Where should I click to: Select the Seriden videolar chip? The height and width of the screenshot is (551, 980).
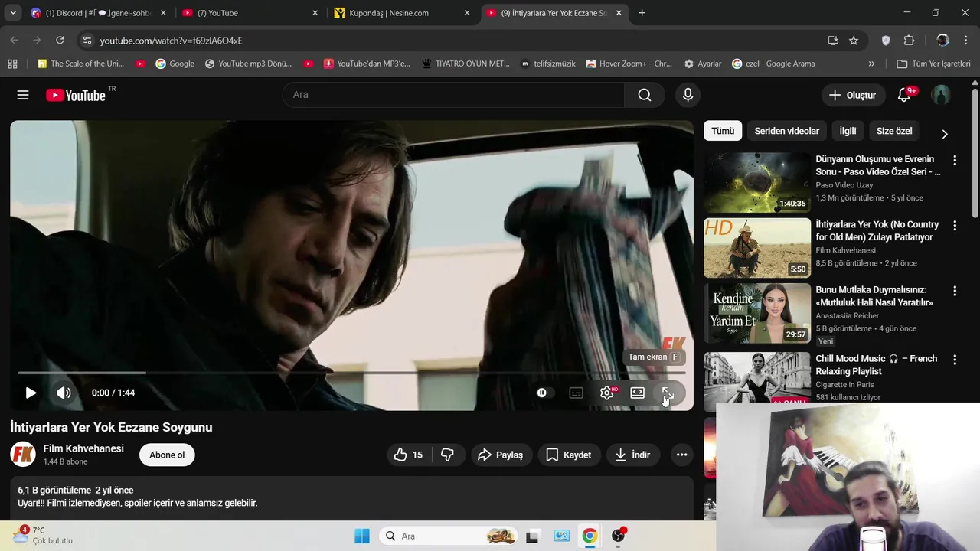pos(787,131)
